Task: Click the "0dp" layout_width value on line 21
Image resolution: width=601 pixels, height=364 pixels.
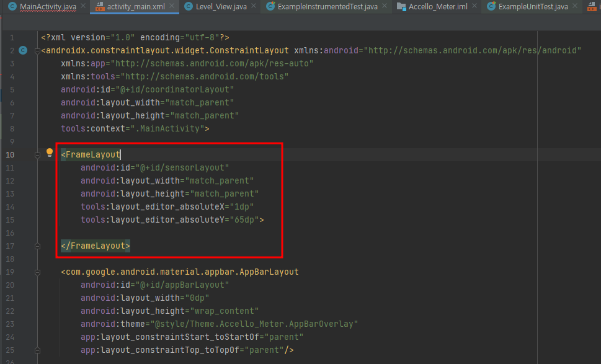Action: (197, 298)
